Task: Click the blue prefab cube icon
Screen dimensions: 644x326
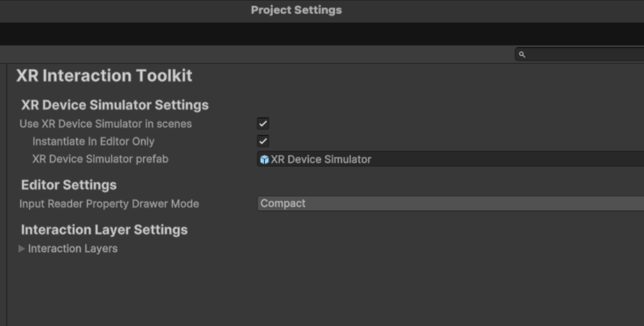Action: click(x=265, y=160)
